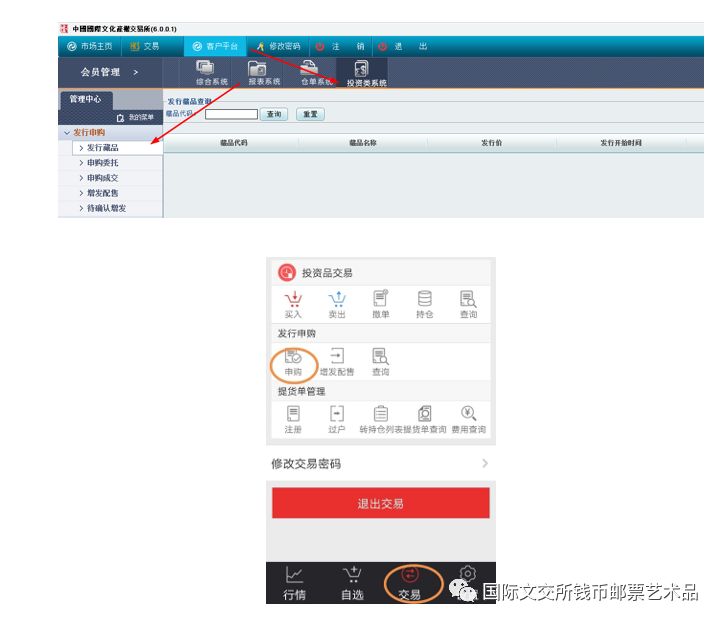This screenshot has height=624, width=722.
Task: Click the 提货单管理 section heading
Action: (302, 391)
